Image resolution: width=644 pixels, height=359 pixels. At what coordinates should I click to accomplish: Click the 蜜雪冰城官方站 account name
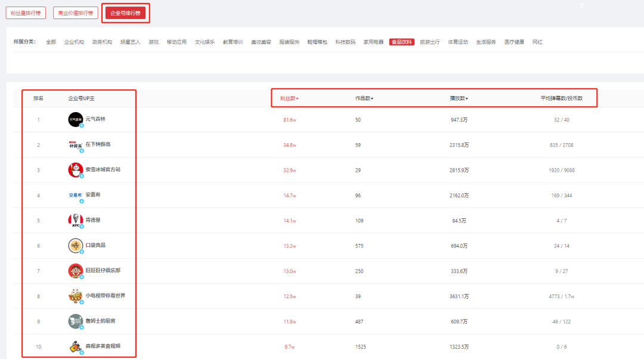(103, 169)
